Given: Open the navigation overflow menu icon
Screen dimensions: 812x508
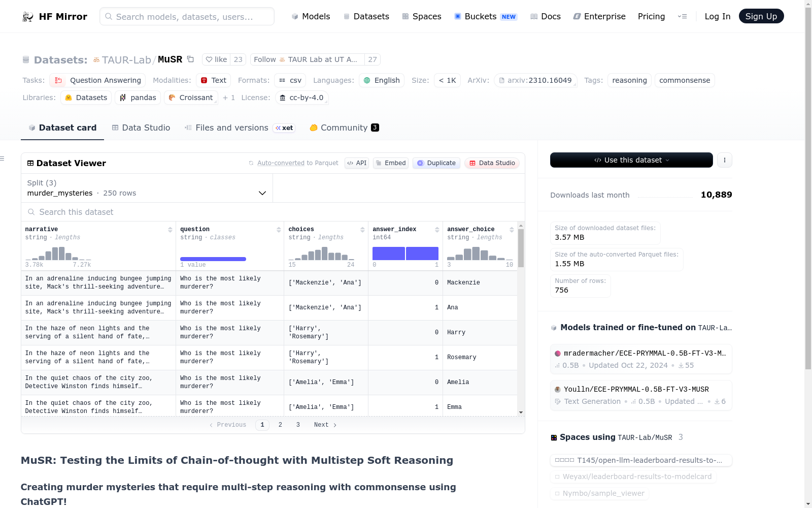Looking at the screenshot, I should [682, 16].
